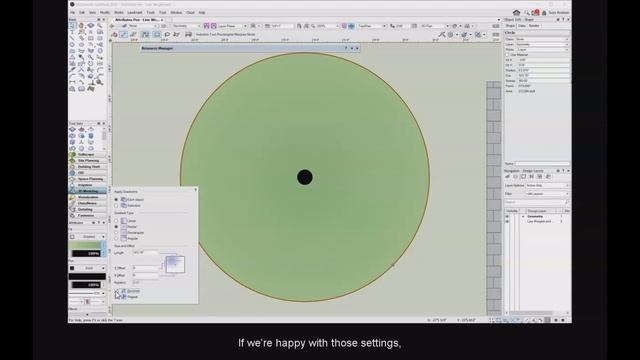Select the Pan hand tool

click(82, 25)
